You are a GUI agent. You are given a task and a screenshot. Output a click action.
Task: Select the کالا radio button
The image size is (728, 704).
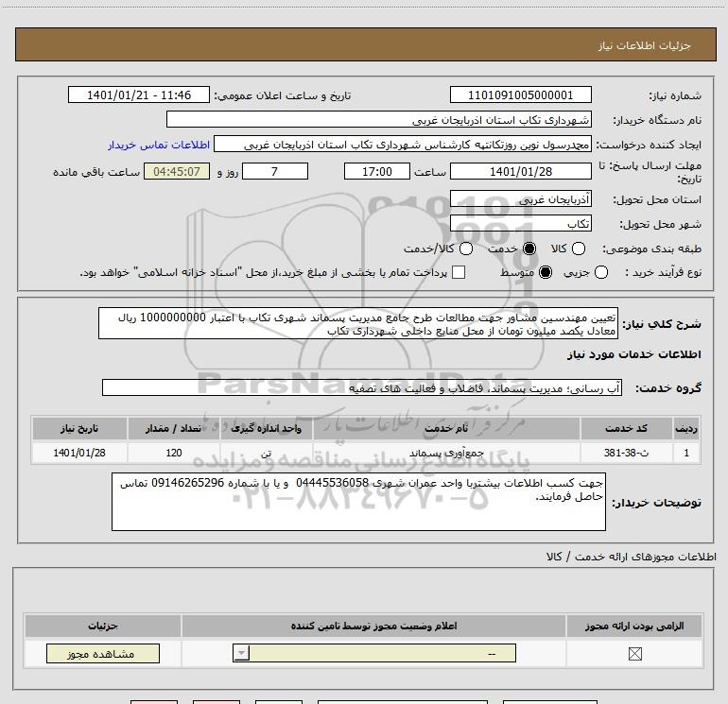[578, 249]
